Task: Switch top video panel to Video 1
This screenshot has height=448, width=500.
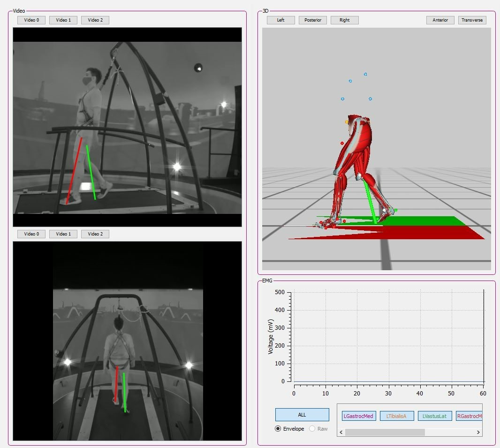Action: [63, 20]
